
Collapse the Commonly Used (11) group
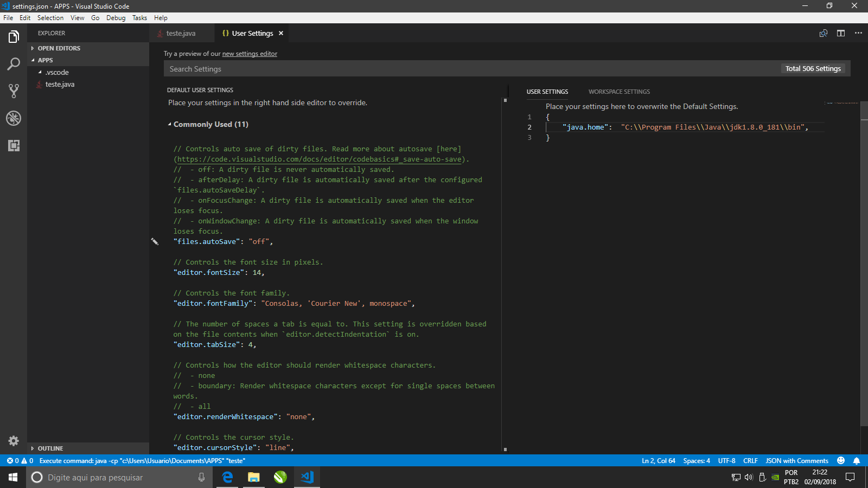pos(208,124)
